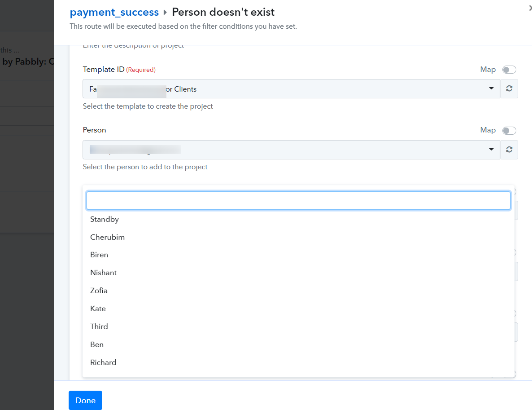Screen dimensions: 532x410
Task: Select the Nishant option
Action: tap(103, 273)
